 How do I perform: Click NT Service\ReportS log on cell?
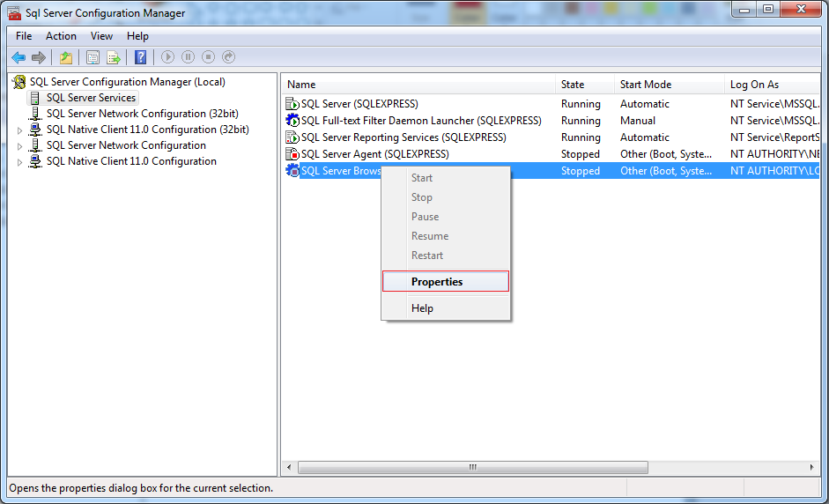point(774,137)
